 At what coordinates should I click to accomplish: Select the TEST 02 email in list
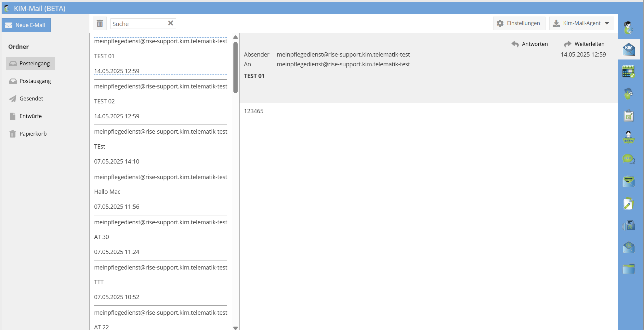tap(160, 101)
